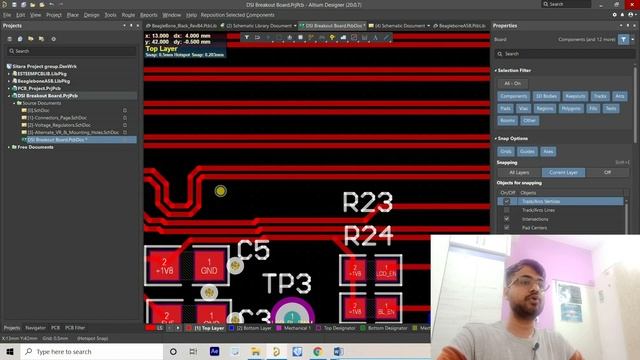The height and width of the screenshot is (360, 640).
Task: Open the Route menu
Action: (128, 15)
